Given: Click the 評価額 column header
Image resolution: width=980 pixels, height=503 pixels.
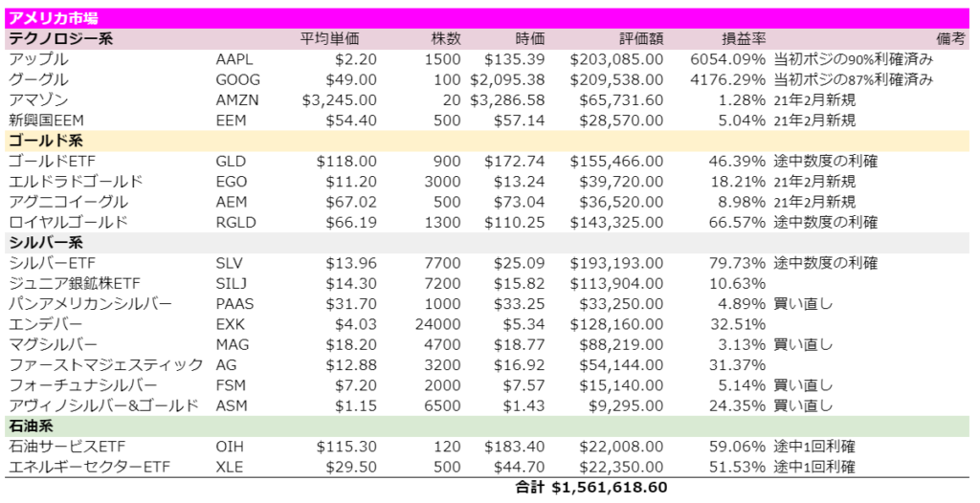Looking at the screenshot, I should tap(641, 39).
